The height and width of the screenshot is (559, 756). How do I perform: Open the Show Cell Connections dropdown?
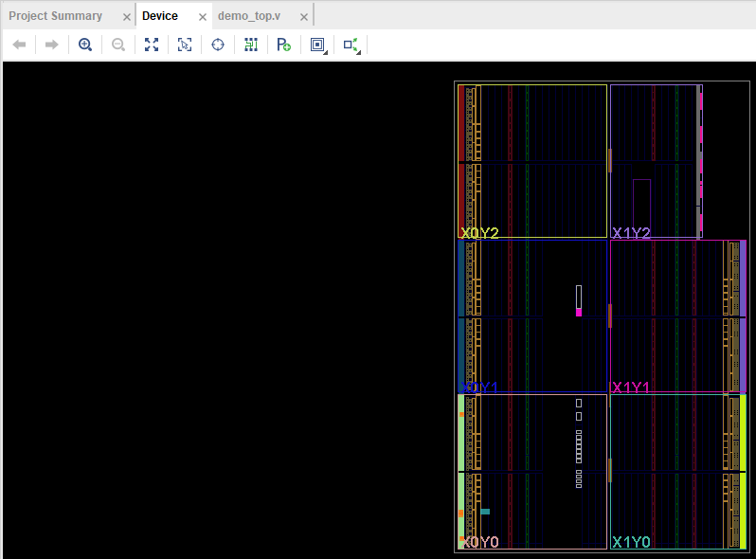[x=318, y=45]
